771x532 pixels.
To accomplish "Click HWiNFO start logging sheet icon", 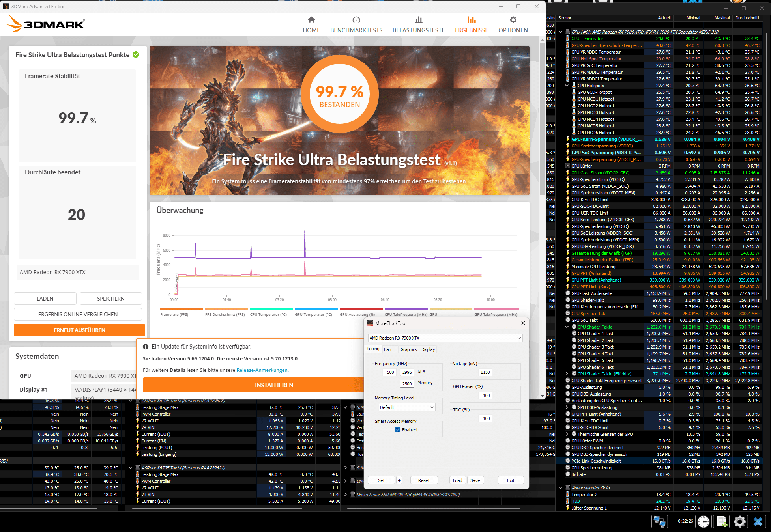I will [722, 521].
